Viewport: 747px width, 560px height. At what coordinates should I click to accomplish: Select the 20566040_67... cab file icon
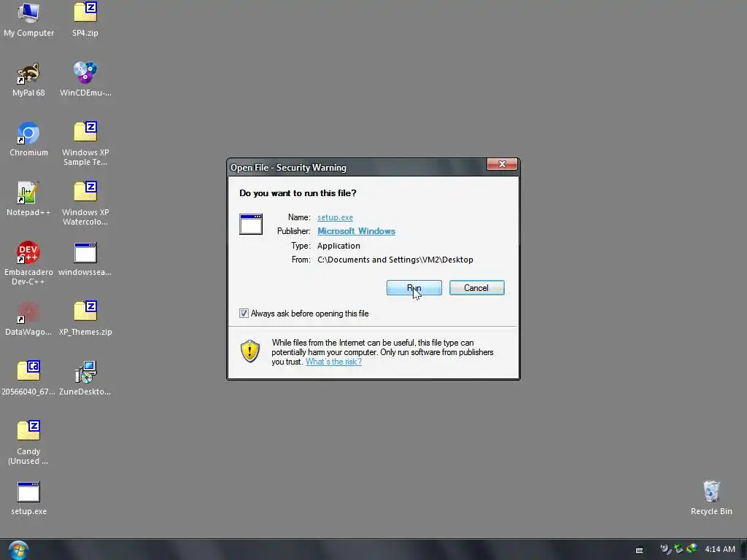(x=28, y=378)
